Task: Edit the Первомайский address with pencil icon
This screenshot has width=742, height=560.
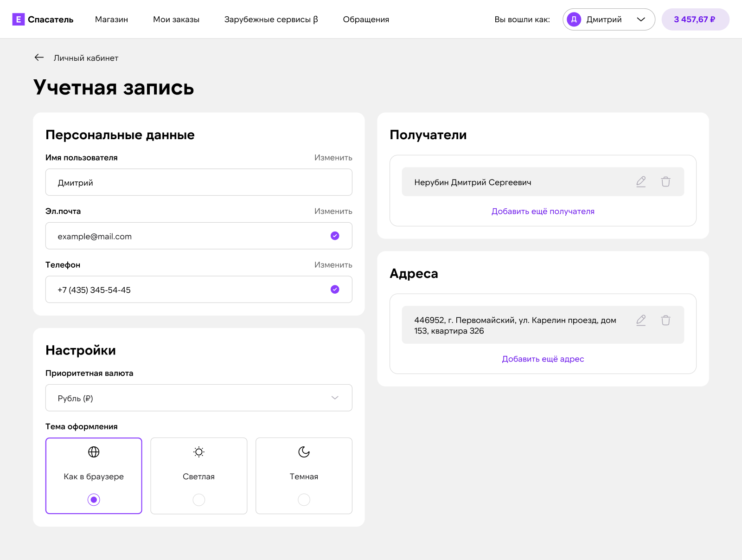Action: point(641,320)
